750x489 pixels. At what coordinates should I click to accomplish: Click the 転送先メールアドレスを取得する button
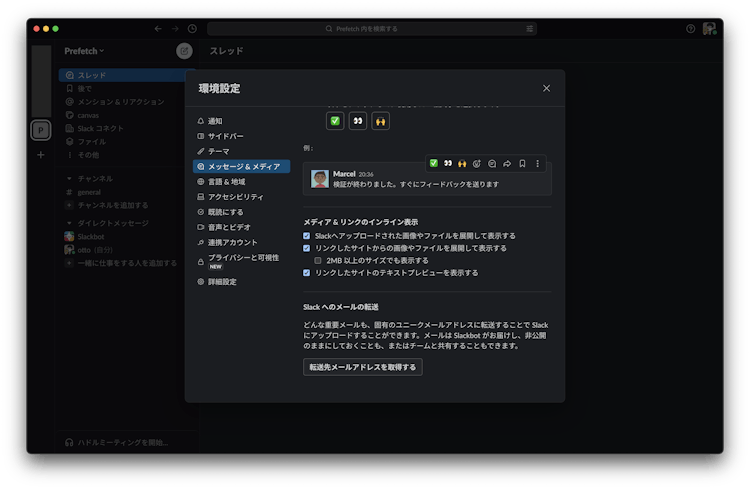point(363,367)
